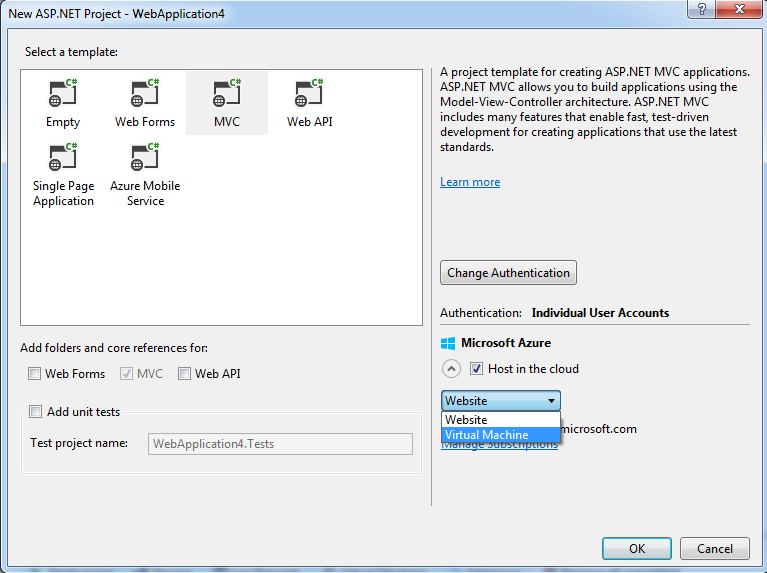767x573 pixels.
Task: Check the Add unit tests box
Action: tap(35, 412)
